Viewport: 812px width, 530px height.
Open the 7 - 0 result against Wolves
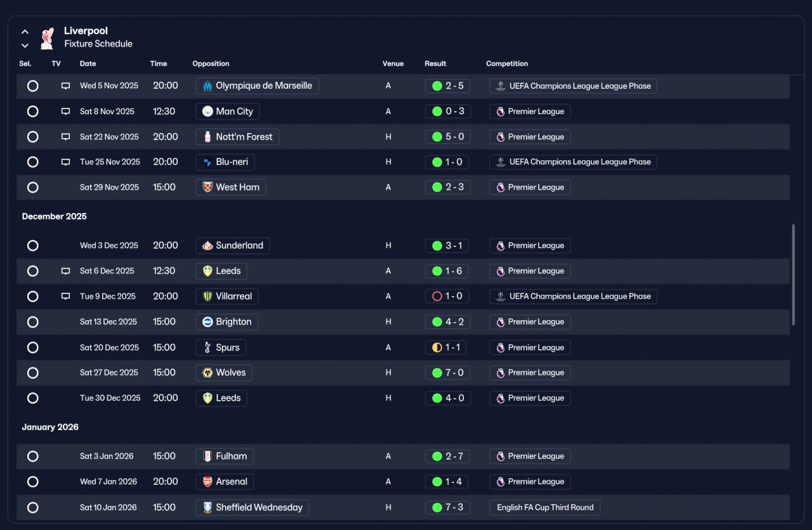447,373
